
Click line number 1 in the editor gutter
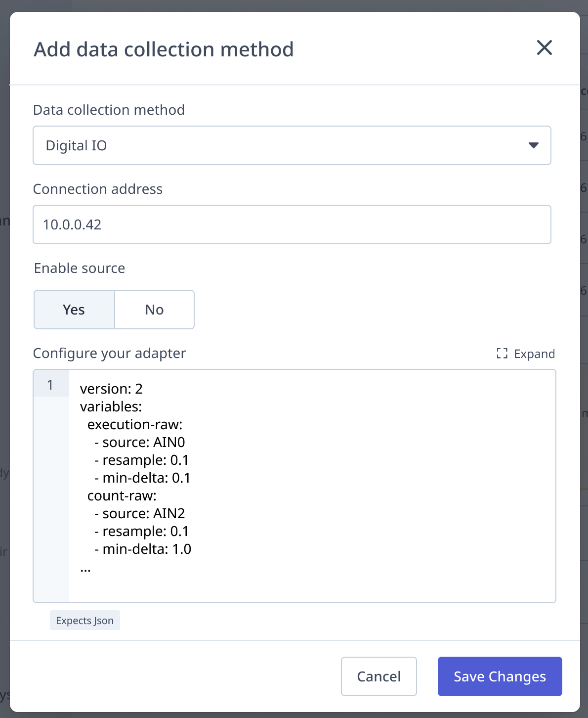pyautogui.click(x=50, y=384)
